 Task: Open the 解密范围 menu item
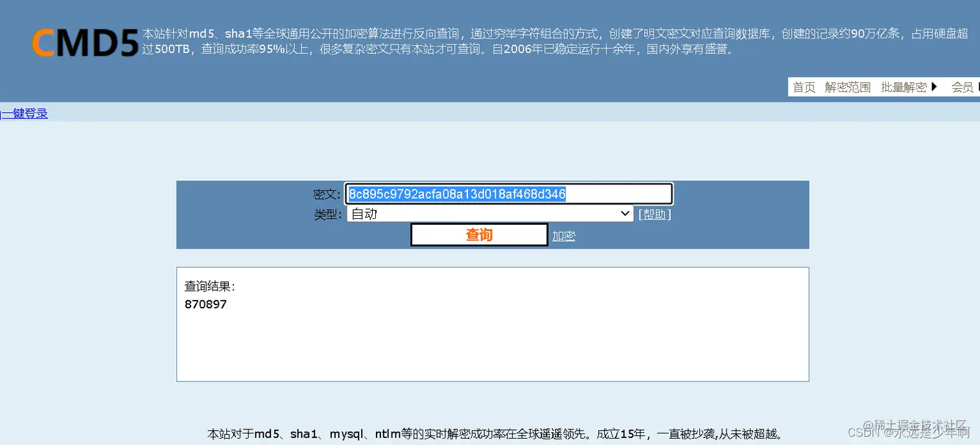point(847,87)
